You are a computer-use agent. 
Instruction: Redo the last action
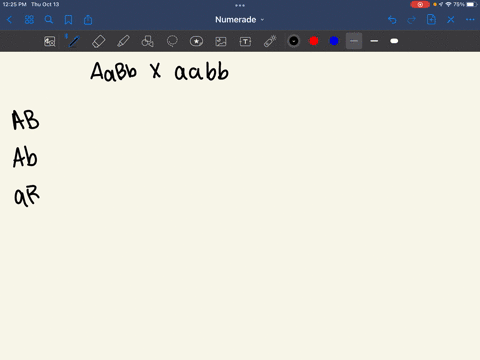point(412,20)
